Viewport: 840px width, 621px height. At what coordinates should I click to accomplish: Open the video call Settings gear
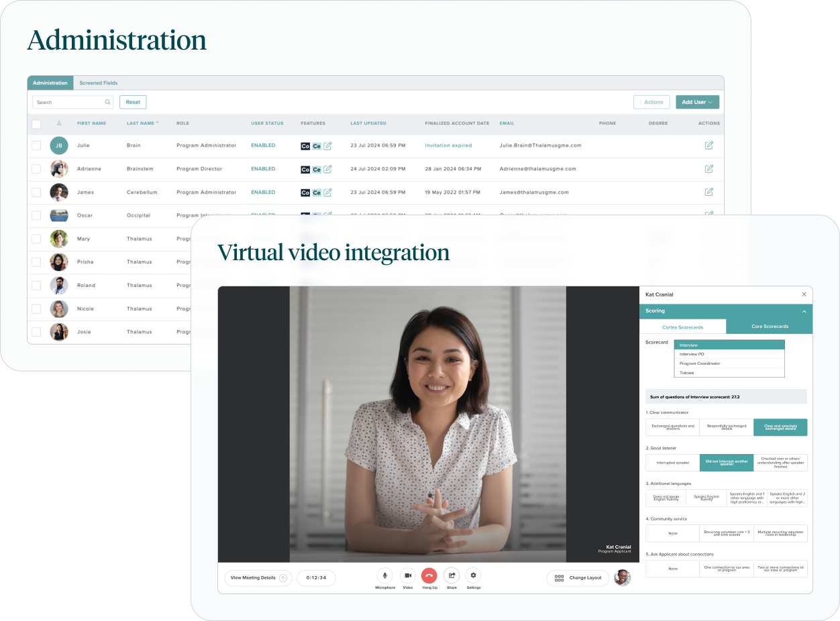tap(474, 575)
